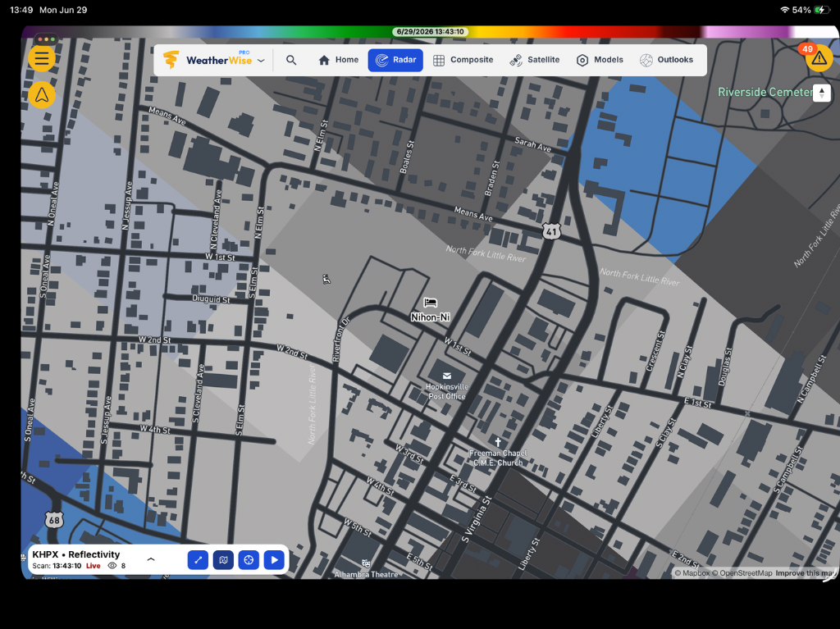Toggle the map layers button

[x=223, y=560]
